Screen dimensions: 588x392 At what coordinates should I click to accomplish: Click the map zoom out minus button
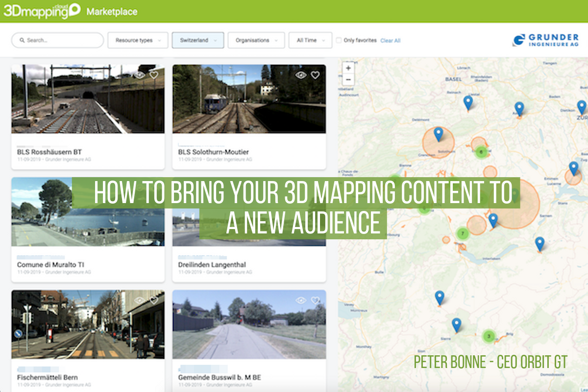pyautogui.click(x=348, y=79)
